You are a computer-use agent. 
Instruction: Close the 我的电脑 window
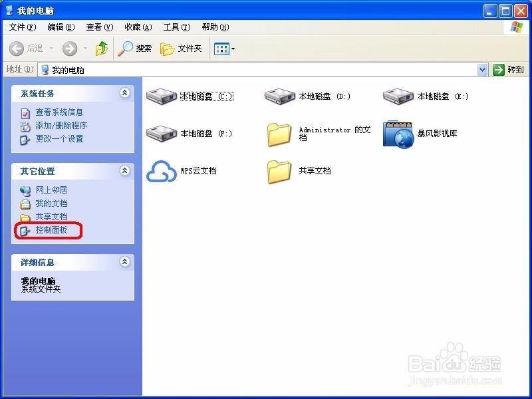click(521, 11)
